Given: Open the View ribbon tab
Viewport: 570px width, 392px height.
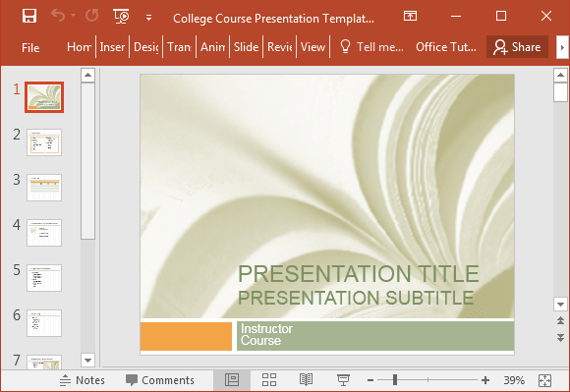Looking at the screenshot, I should click(x=313, y=47).
